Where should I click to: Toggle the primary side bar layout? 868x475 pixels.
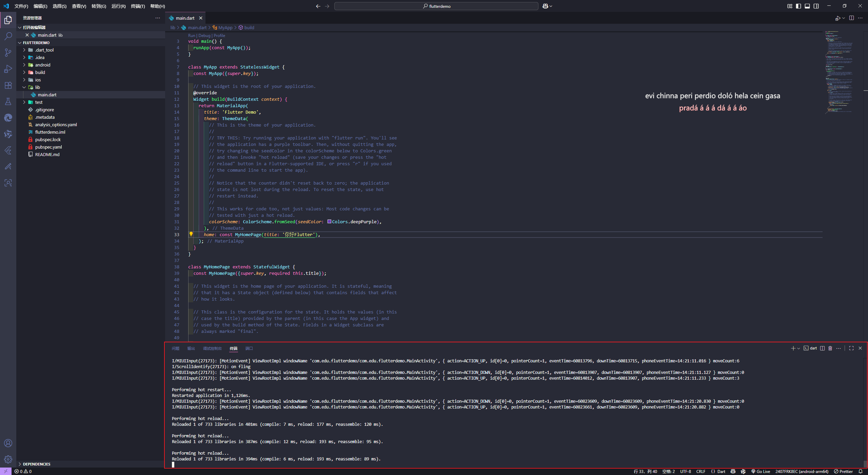pos(798,6)
